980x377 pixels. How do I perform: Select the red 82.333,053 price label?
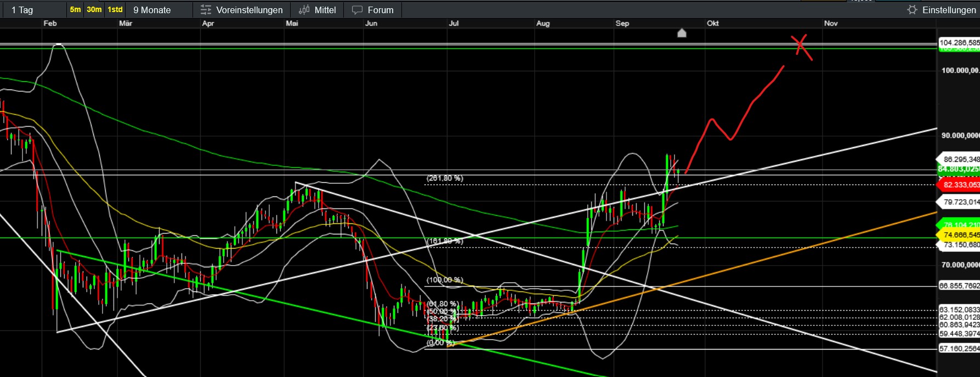click(x=959, y=185)
